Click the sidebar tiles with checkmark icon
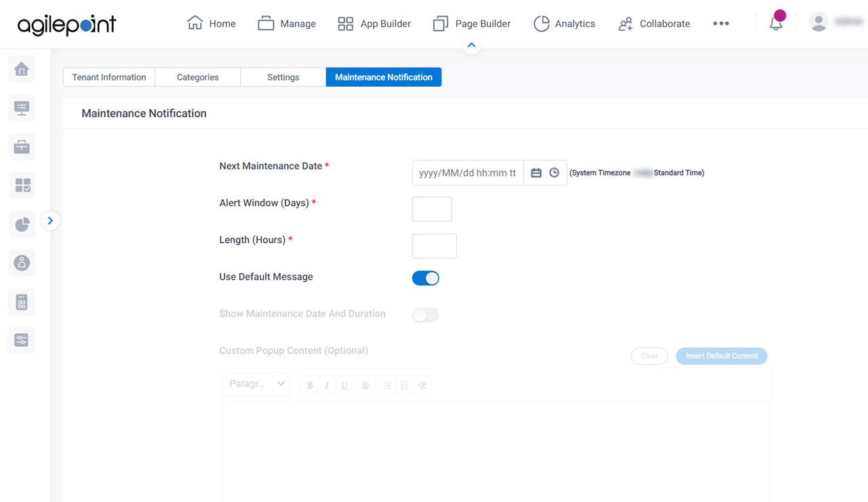 22,185
